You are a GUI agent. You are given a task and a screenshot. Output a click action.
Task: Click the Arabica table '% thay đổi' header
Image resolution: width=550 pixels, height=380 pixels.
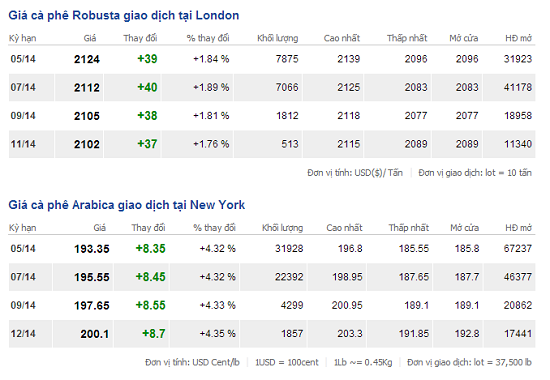coord(214,228)
